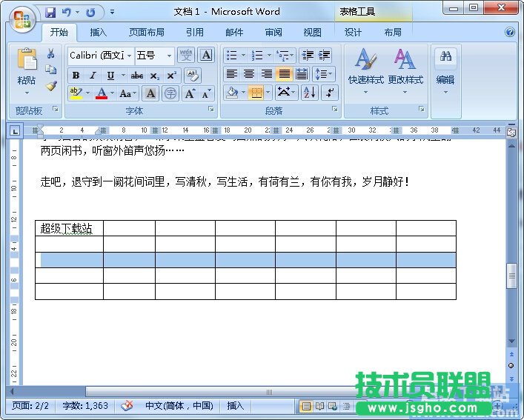524x420 pixels.
Task: Click the Cut scissors icon
Action: [x=51, y=54]
